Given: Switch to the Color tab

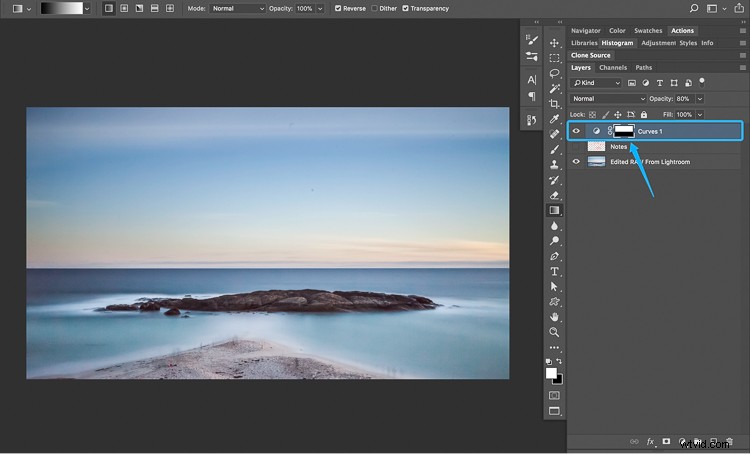Looking at the screenshot, I should pos(617,31).
